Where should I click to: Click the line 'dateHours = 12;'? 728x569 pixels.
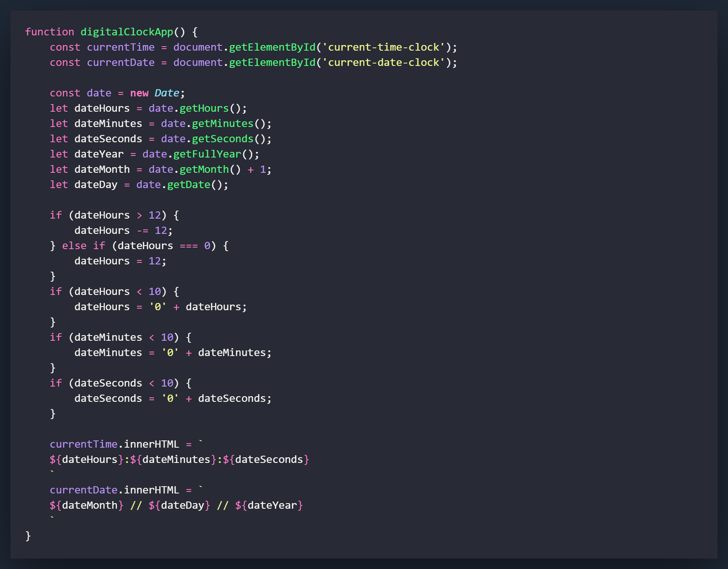121,261
